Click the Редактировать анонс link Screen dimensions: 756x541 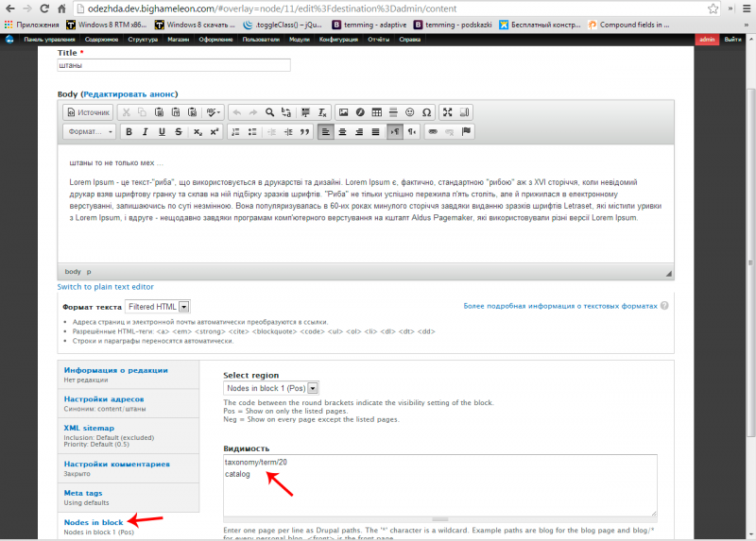pyautogui.click(x=130, y=93)
